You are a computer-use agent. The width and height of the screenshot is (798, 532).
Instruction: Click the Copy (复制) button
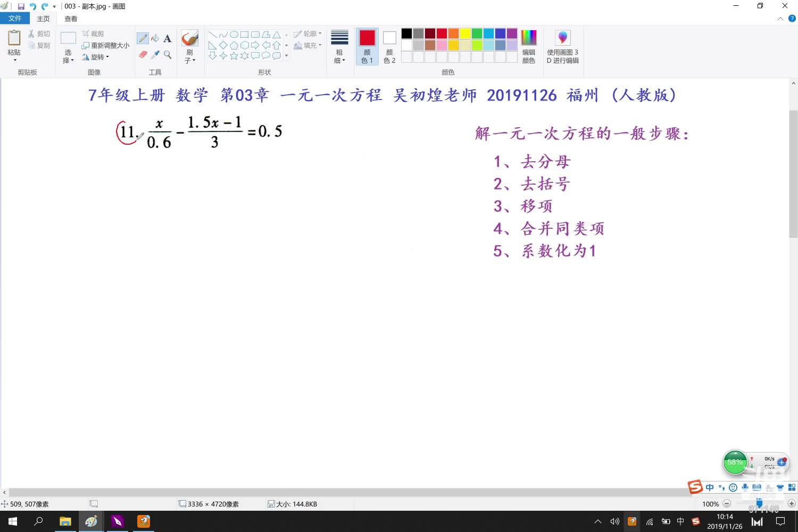[39, 45]
